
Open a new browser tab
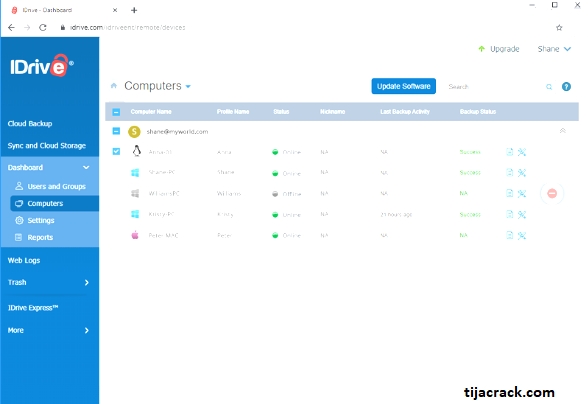134,10
